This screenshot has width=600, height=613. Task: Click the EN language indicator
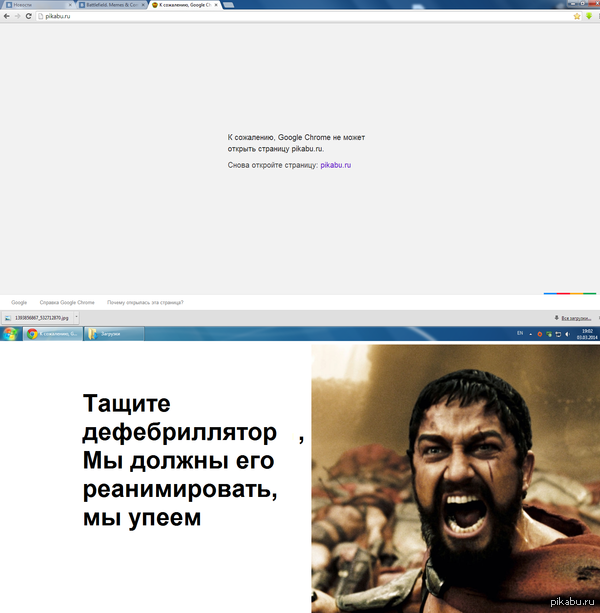[x=520, y=333]
